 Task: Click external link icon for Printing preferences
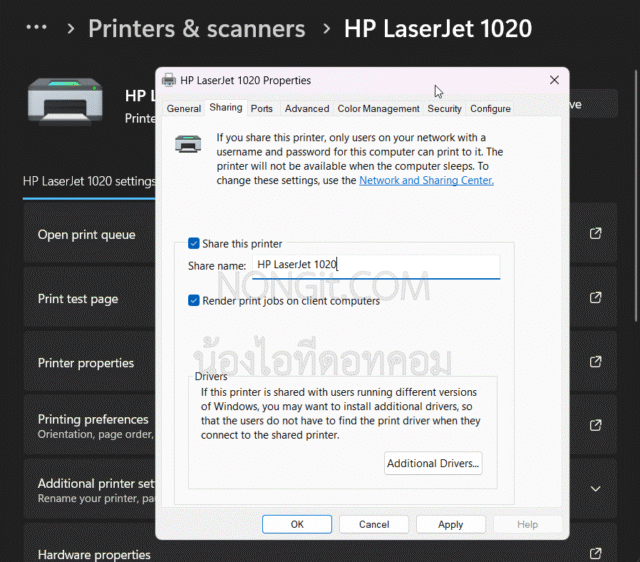pyautogui.click(x=596, y=425)
